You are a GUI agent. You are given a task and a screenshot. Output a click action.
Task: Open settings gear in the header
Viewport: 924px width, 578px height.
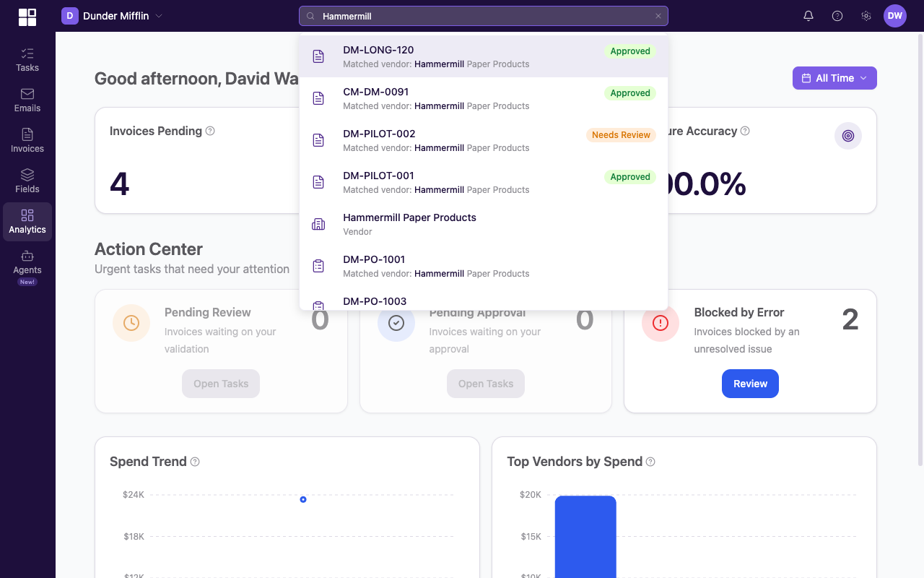pyautogui.click(x=866, y=16)
